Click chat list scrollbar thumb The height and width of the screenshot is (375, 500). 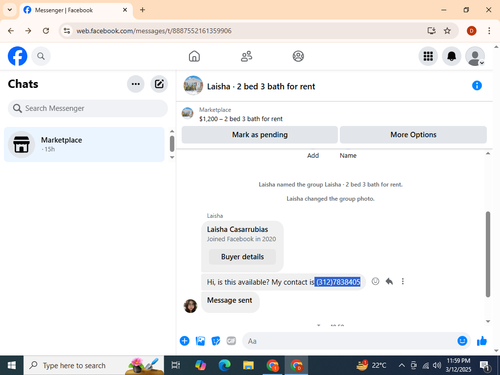[172, 144]
